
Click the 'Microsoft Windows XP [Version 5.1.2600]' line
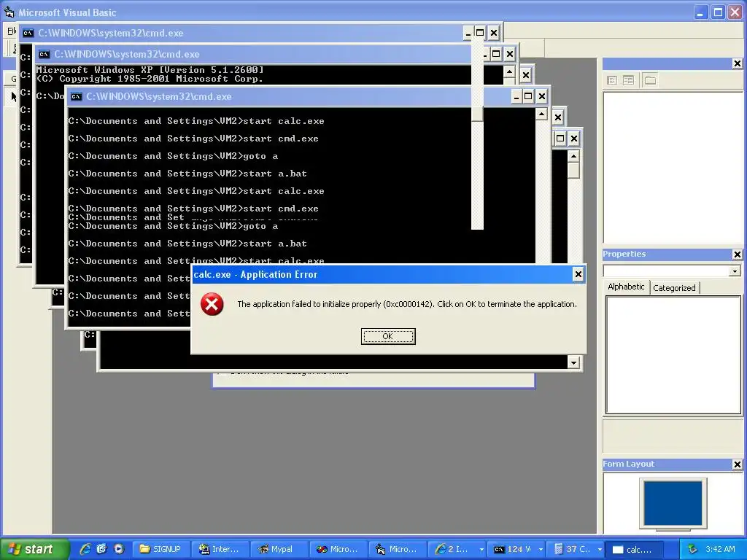tap(150, 69)
